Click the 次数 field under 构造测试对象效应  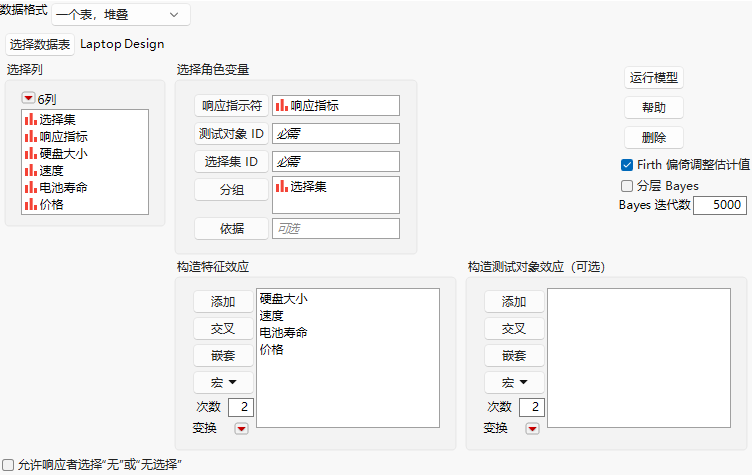point(532,407)
